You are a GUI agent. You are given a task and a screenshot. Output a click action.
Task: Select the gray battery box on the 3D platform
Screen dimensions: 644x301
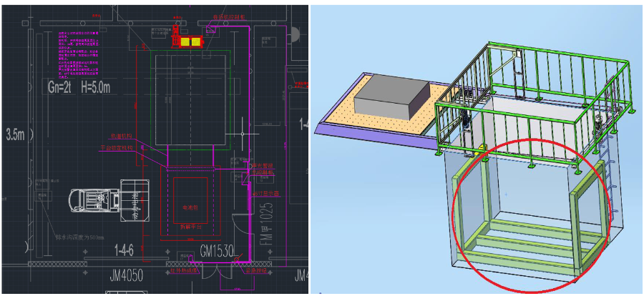tap(393, 98)
